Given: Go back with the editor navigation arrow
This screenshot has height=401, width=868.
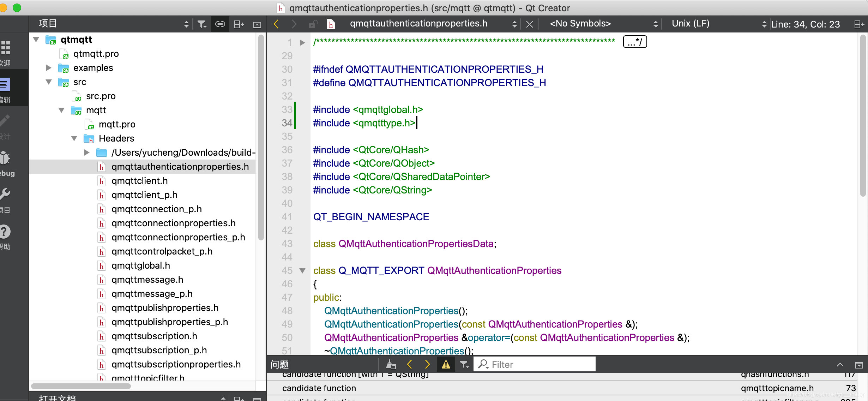Looking at the screenshot, I should point(276,24).
